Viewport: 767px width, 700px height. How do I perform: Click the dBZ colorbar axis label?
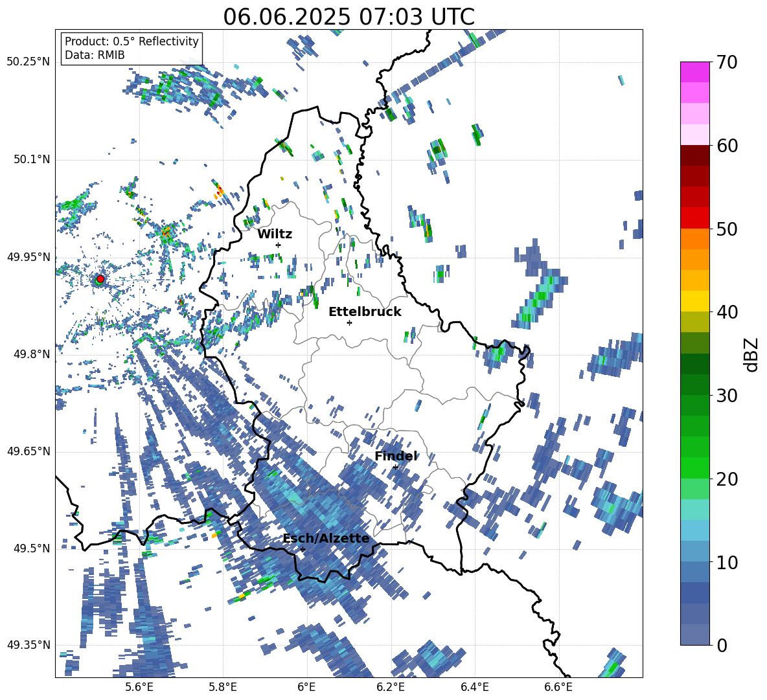click(x=752, y=354)
